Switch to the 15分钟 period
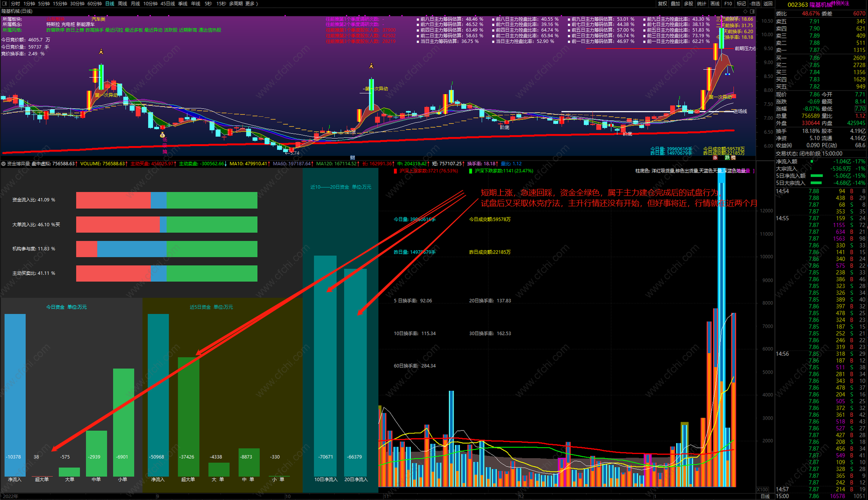 pyautogui.click(x=60, y=4)
